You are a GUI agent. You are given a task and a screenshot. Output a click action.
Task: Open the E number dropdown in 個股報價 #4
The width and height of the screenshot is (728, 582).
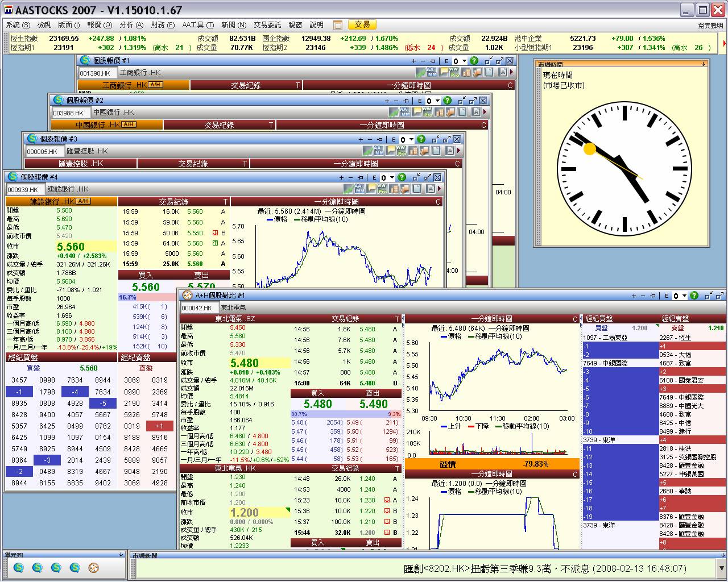391,178
